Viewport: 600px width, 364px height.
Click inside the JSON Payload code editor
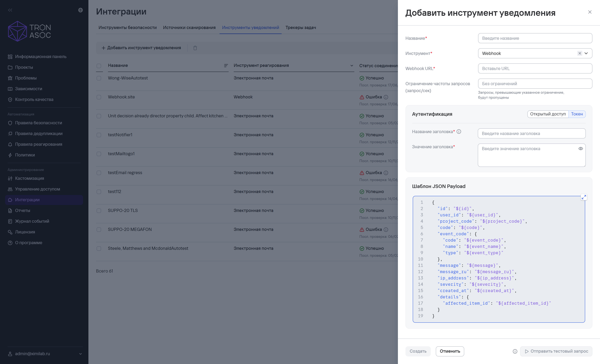tap(499, 259)
